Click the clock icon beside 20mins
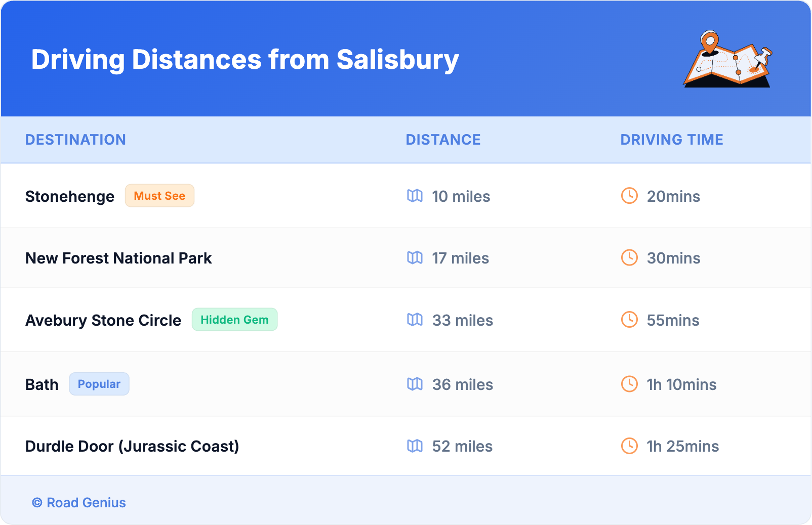The width and height of the screenshot is (812, 525). click(x=629, y=196)
